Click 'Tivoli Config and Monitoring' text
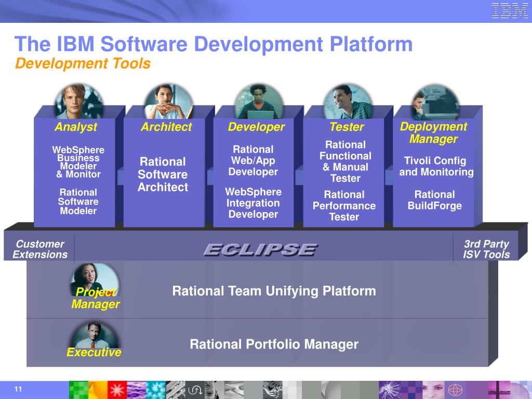Image resolution: width=532 pixels, height=399 pixels. 436,166
